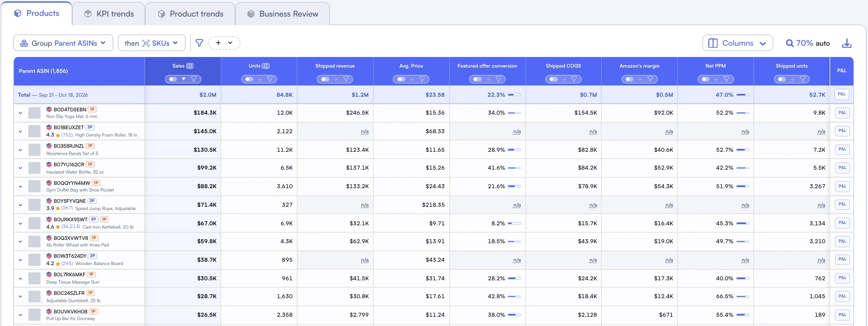
Task: Sort by Amazon's margin arrow icon
Action: (640, 79)
